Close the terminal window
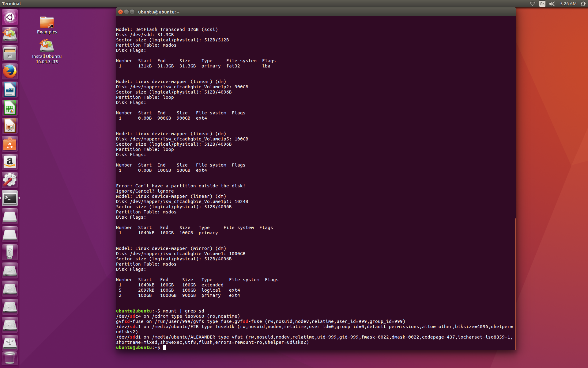Viewport: 588px width, 368px height. pyautogui.click(x=121, y=12)
